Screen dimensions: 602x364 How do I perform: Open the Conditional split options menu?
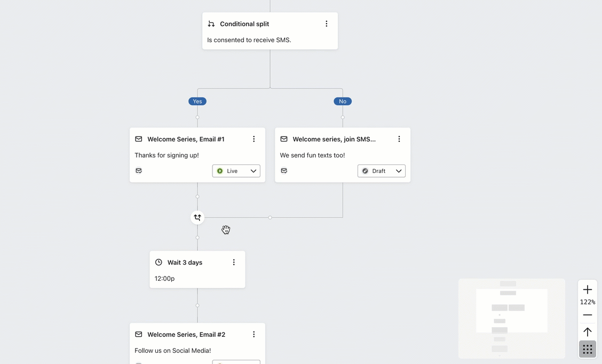326,23
